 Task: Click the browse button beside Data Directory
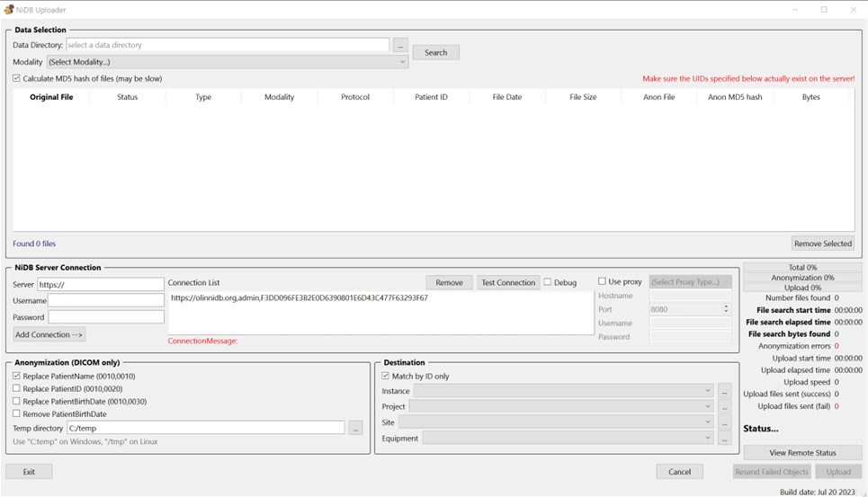pos(400,45)
